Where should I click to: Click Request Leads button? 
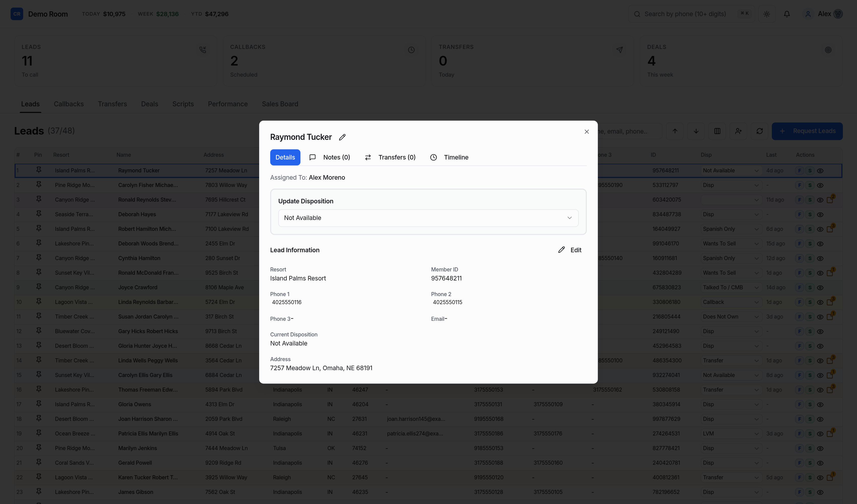click(x=807, y=131)
